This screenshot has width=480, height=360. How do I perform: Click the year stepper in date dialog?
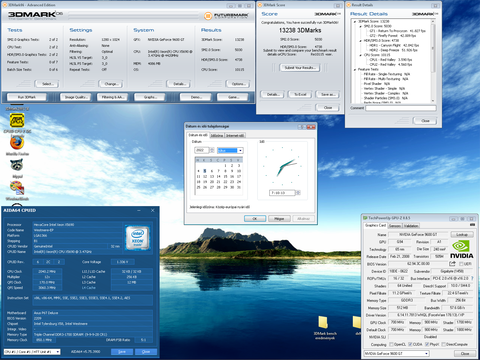pos(212,150)
